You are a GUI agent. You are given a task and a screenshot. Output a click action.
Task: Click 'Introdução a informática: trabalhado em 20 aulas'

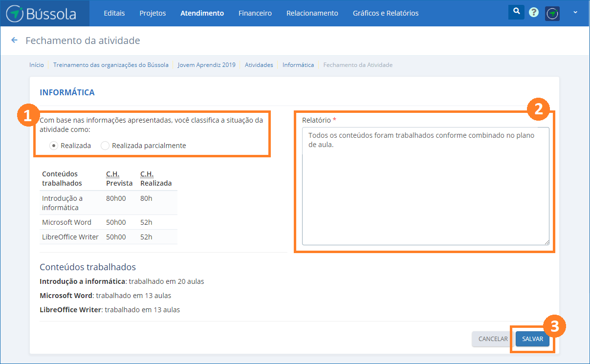pos(122,281)
